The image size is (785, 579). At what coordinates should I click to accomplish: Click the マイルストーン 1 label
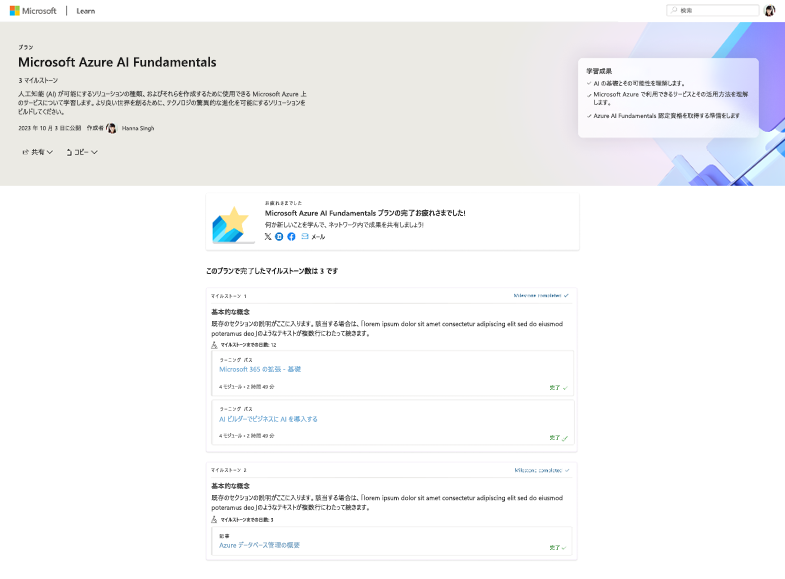(228, 296)
